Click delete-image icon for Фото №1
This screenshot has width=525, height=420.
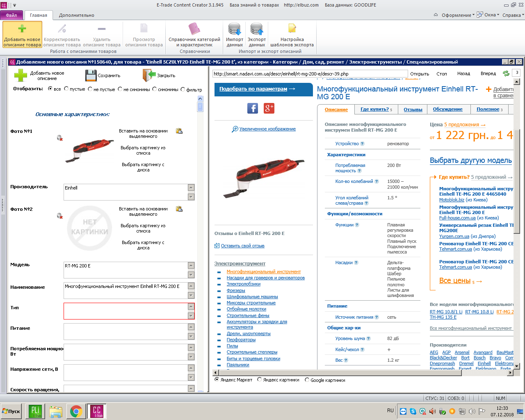60,138
